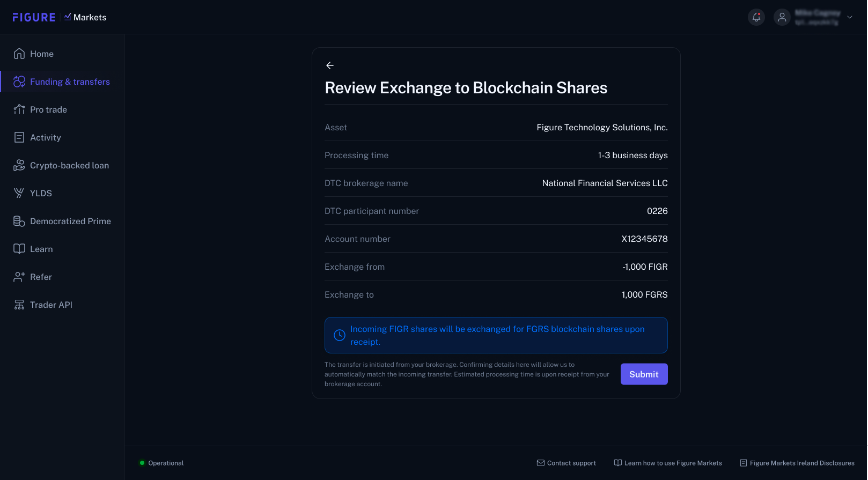This screenshot has height=480, width=868.
Task: Click the clock icon in info banner
Action: coord(340,335)
